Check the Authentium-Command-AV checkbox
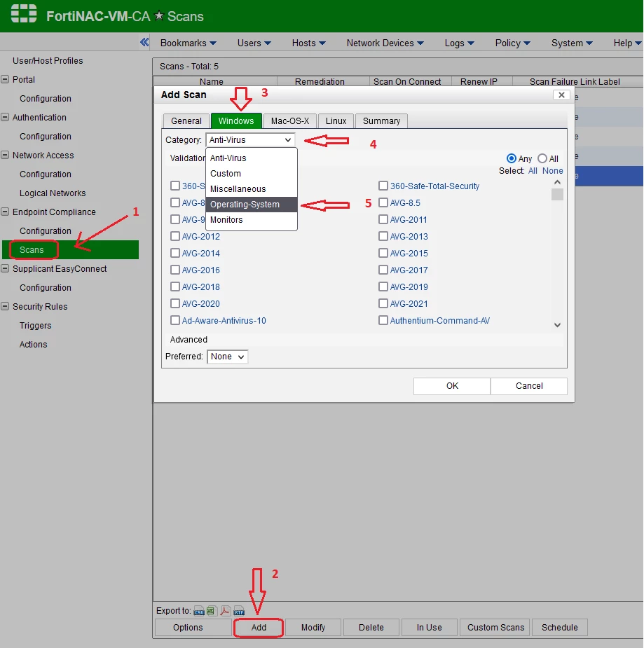 pyautogui.click(x=383, y=321)
